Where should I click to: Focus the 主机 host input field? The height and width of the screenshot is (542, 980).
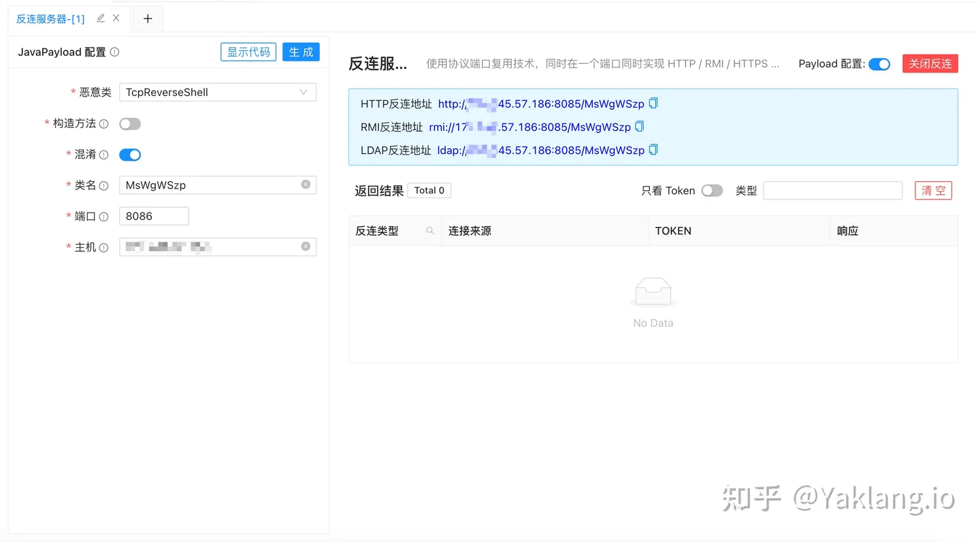point(218,247)
